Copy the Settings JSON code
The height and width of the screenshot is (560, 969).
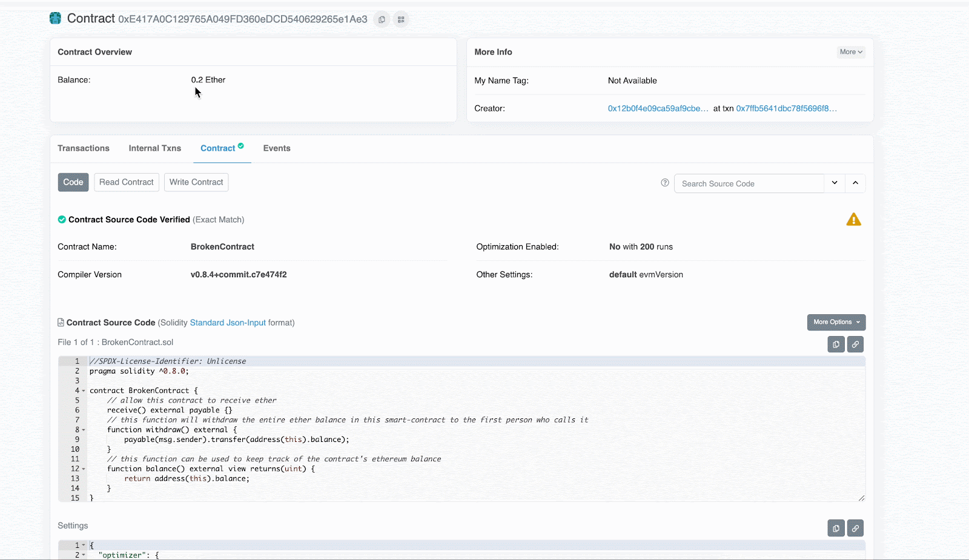tap(836, 529)
